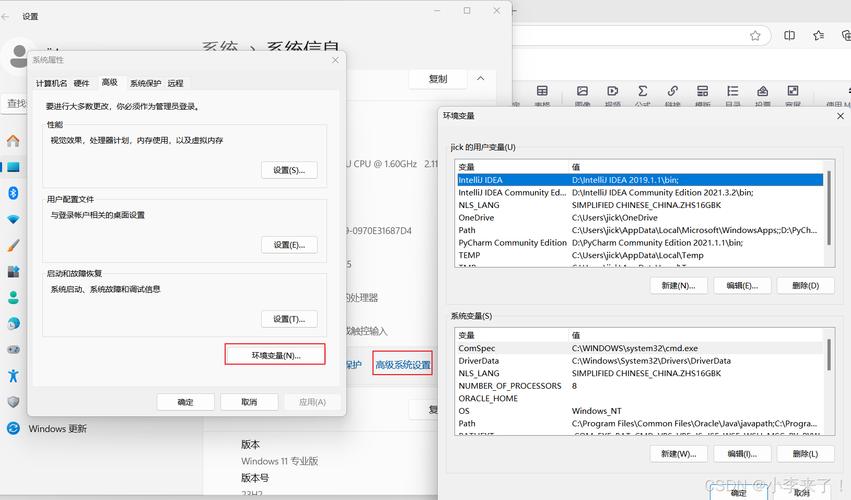Image resolution: width=851 pixels, height=500 pixels.
Task: Open the Apps icon in Settings sidebar
Action: coord(13,271)
